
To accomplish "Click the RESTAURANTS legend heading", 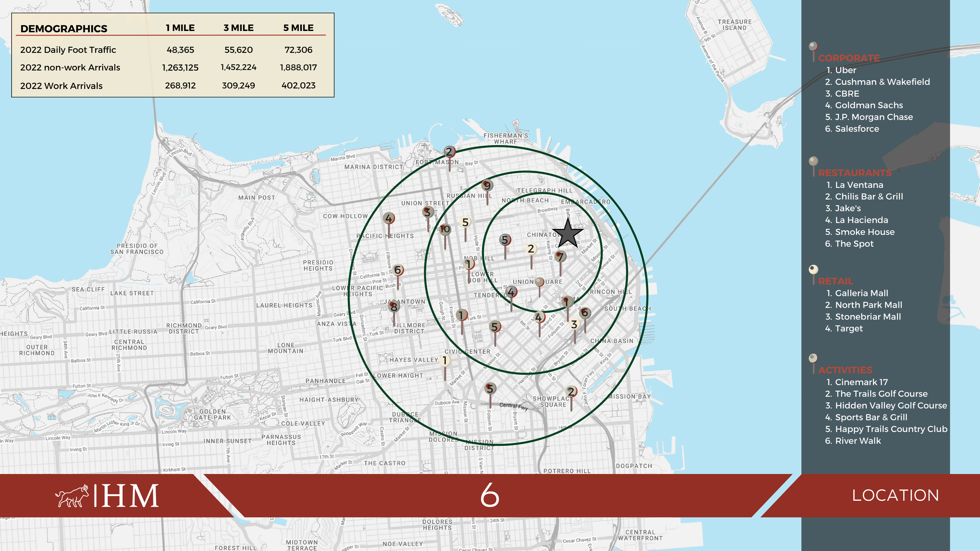I will pyautogui.click(x=855, y=173).
